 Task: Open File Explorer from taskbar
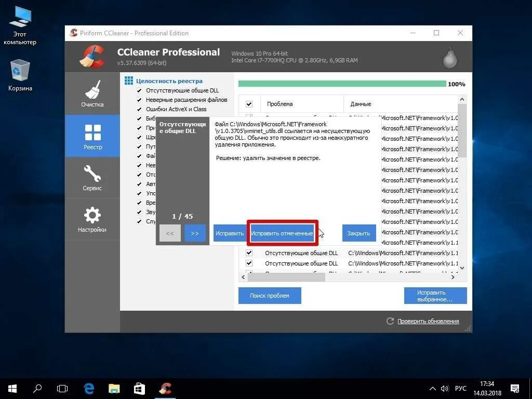click(x=114, y=389)
